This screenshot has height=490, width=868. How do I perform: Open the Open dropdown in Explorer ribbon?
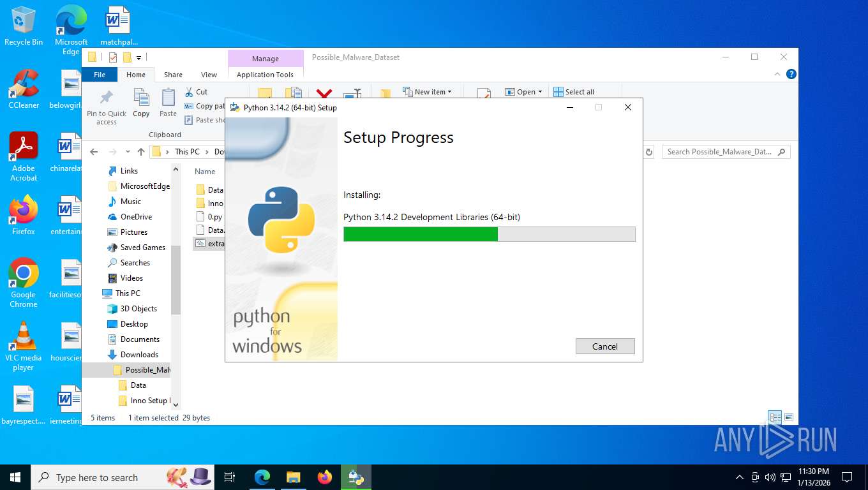coord(523,92)
